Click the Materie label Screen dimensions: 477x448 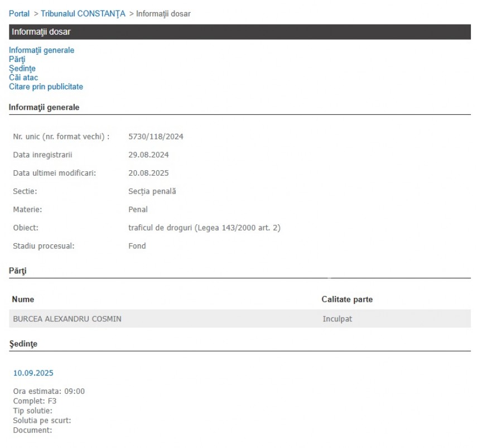click(x=27, y=210)
